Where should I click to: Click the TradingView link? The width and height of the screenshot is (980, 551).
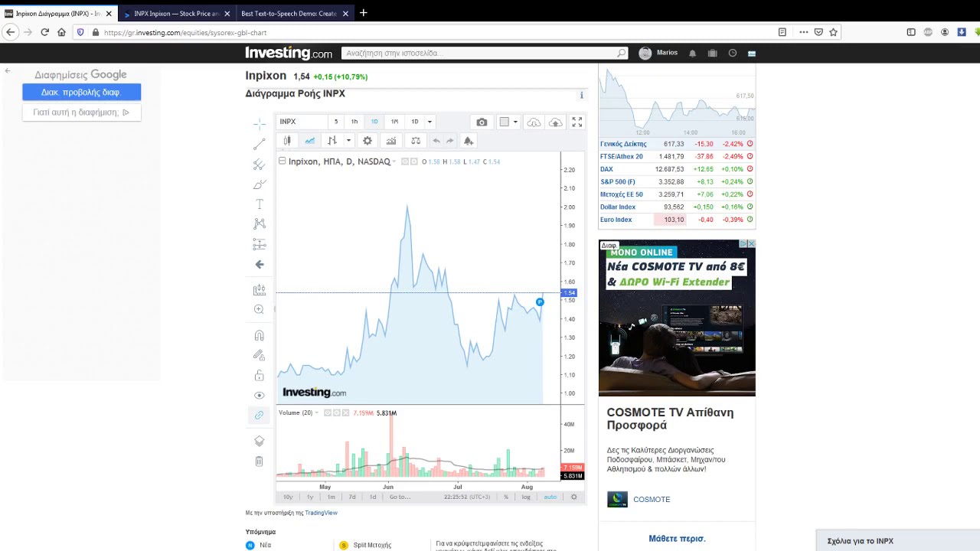(x=321, y=513)
